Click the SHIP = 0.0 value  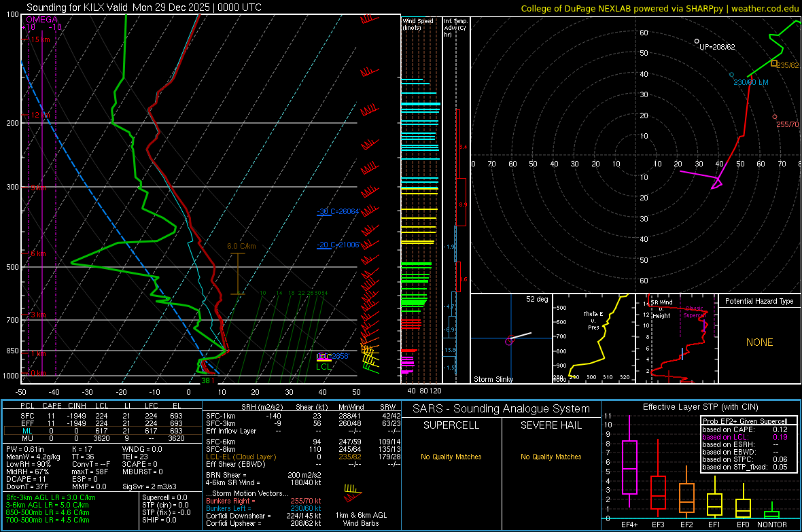159,520
